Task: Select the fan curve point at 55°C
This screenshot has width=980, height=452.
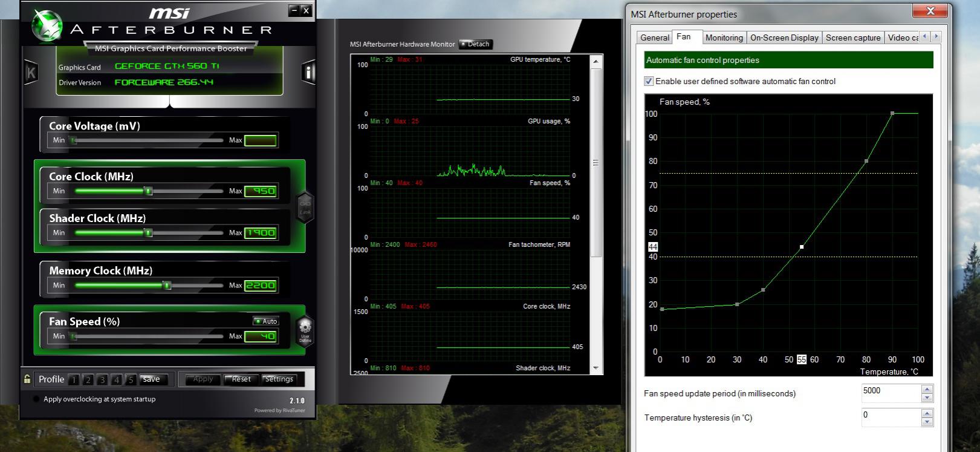Action: (x=802, y=247)
